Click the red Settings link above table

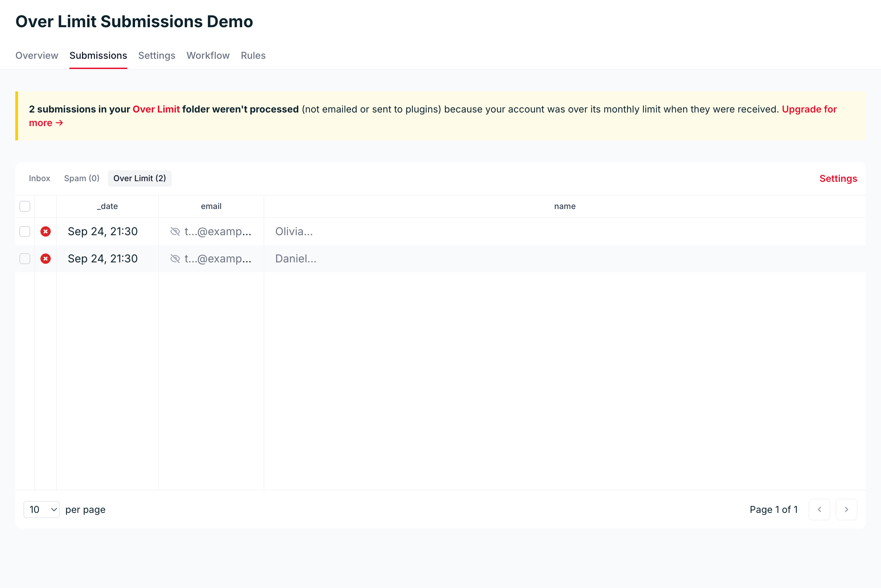838,178
